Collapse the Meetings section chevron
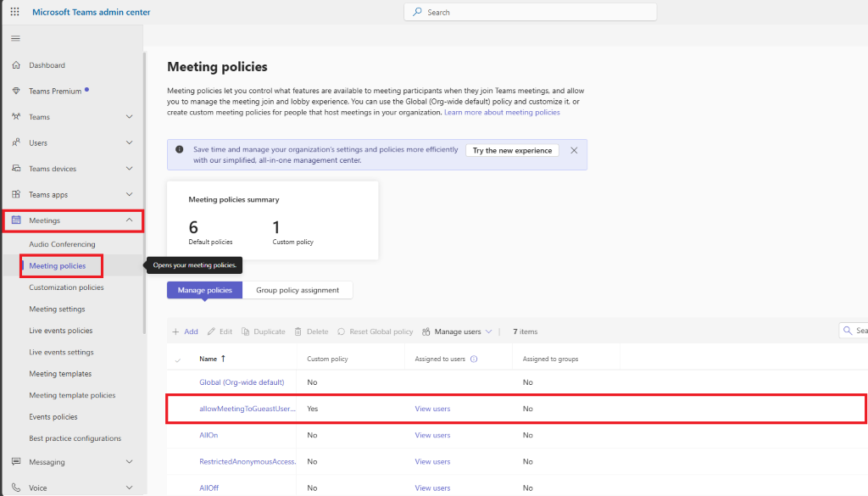868x496 pixels. (x=129, y=220)
